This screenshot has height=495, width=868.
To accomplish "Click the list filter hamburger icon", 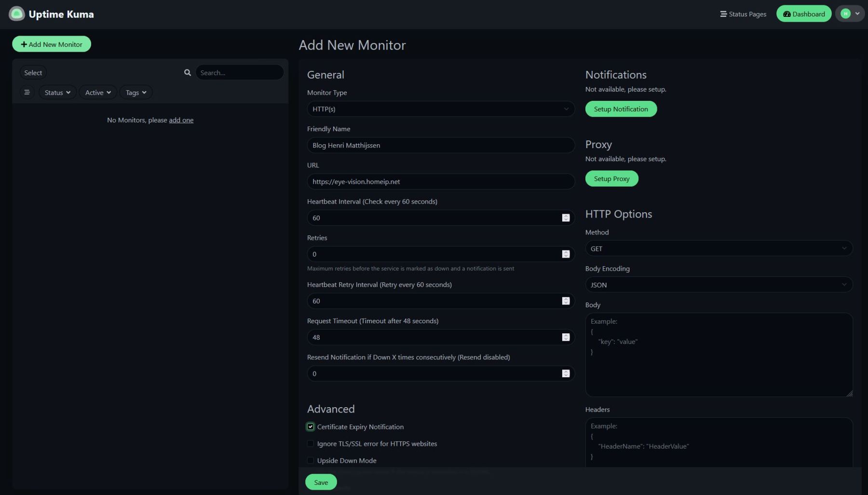I will click(x=27, y=92).
